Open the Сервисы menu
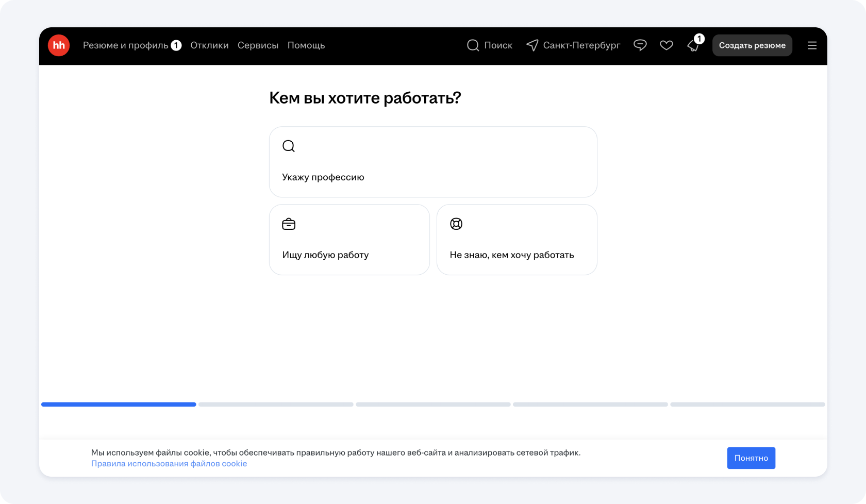 pyautogui.click(x=258, y=45)
